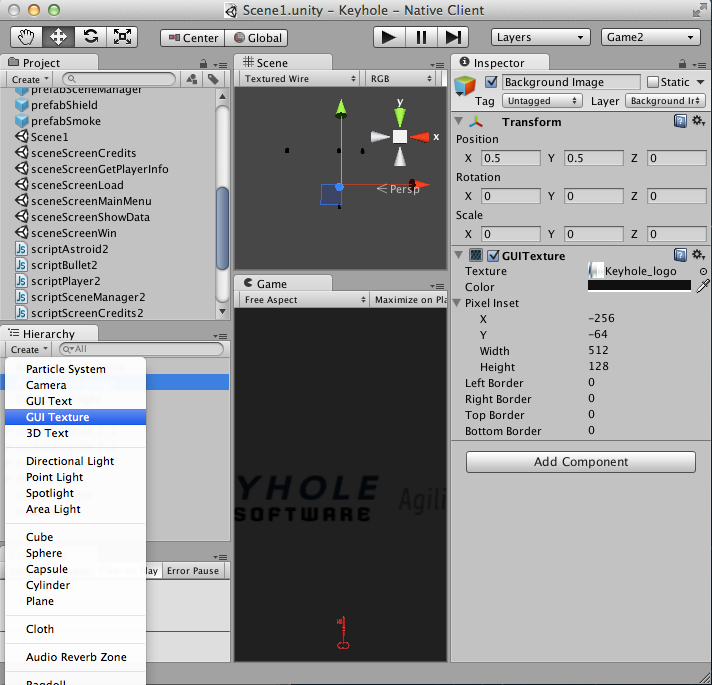
Task: Open the Layers dropdown
Action: [539, 37]
